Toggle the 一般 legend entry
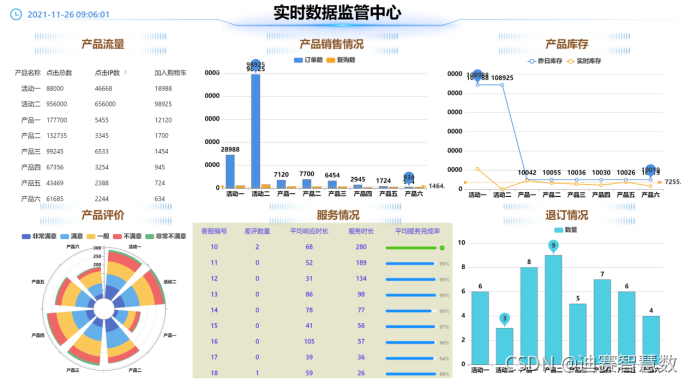Viewport: 693px width, 382px height. [98, 236]
